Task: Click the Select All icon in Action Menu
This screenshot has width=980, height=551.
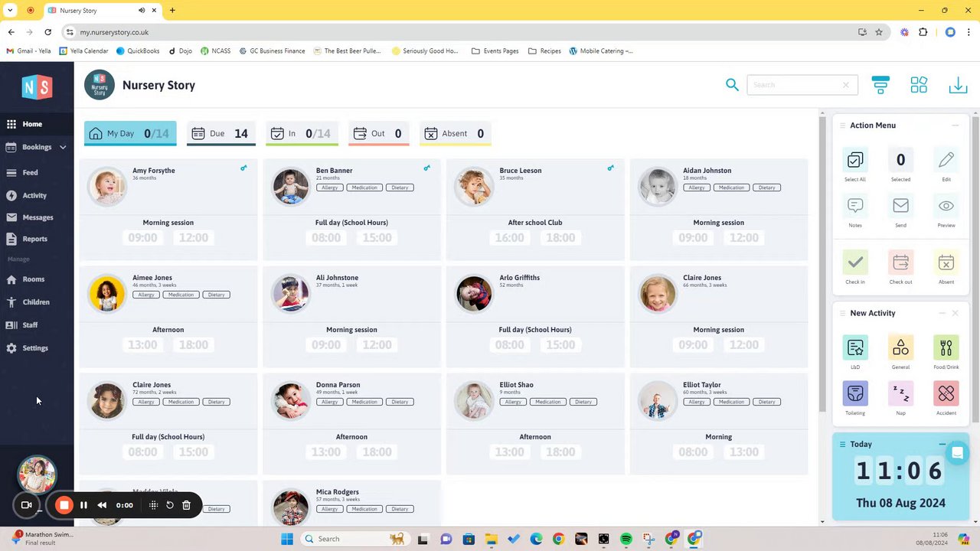Action: click(x=855, y=160)
